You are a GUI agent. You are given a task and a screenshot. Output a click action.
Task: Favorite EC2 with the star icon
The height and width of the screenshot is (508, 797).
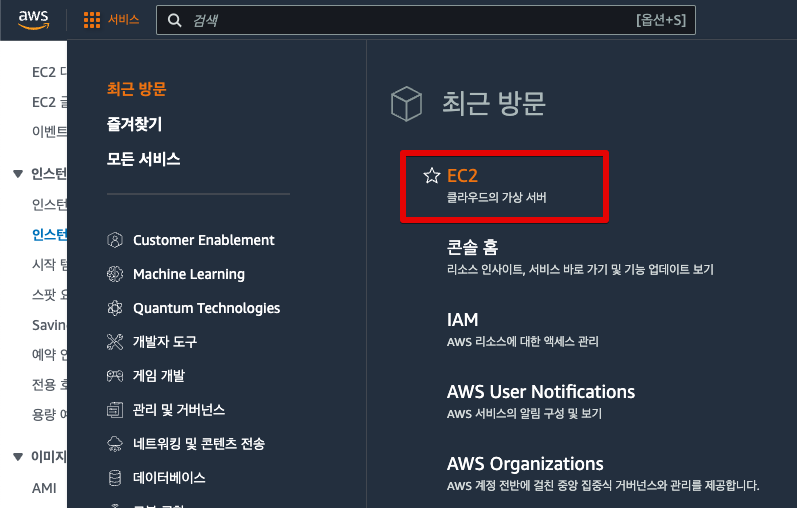(432, 175)
